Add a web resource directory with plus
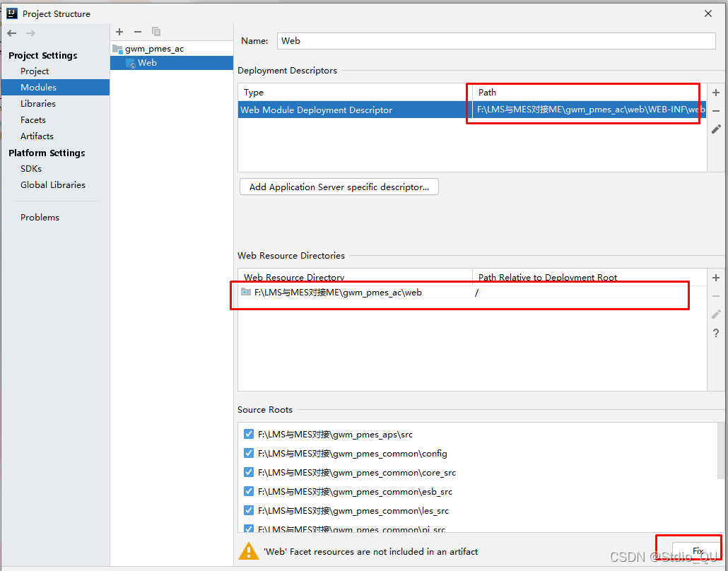Image resolution: width=728 pixels, height=571 pixels. pyautogui.click(x=716, y=278)
